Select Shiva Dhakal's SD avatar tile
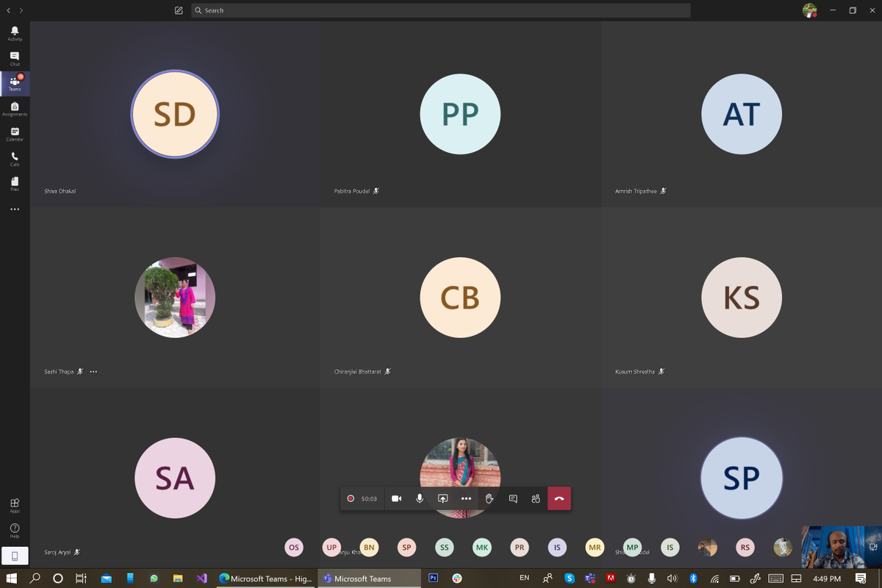Viewport: 882px width, 588px height. coord(175,114)
